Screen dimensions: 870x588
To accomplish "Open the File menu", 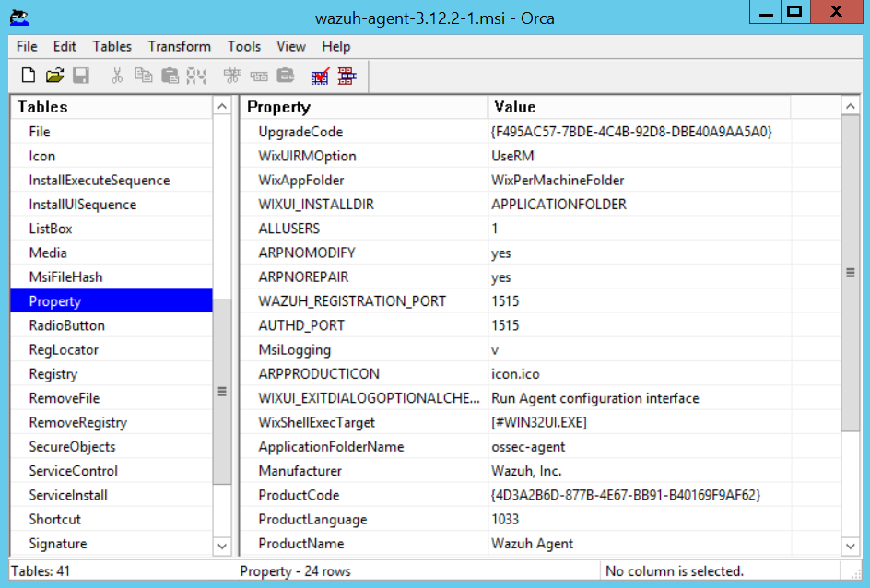I will (x=27, y=47).
